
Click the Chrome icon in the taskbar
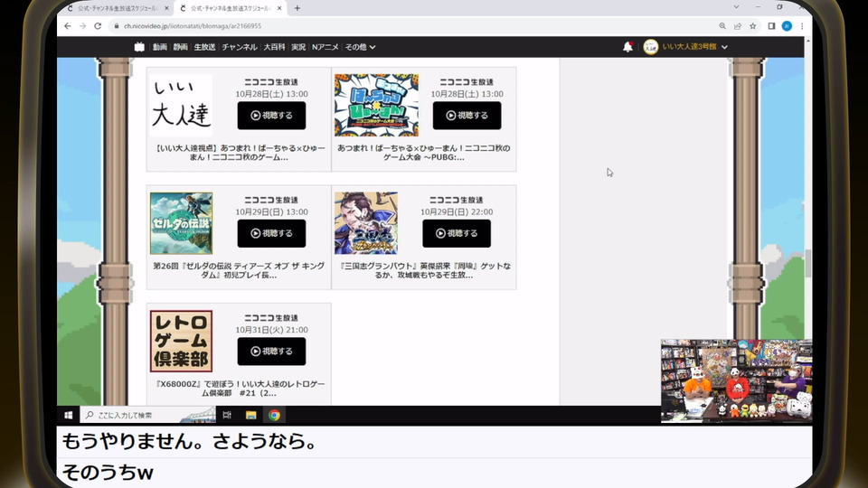tap(275, 415)
